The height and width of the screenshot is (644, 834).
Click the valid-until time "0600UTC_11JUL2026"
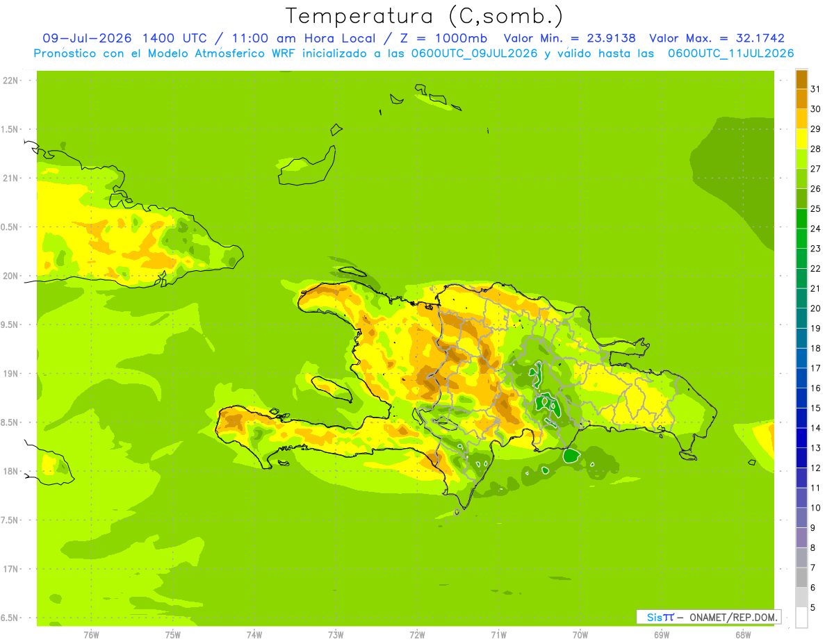click(x=730, y=53)
